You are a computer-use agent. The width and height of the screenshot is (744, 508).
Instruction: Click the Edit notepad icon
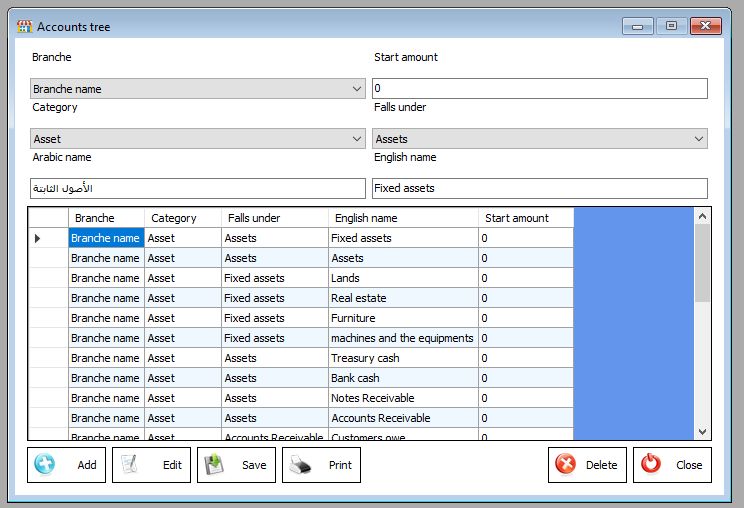[129, 464]
